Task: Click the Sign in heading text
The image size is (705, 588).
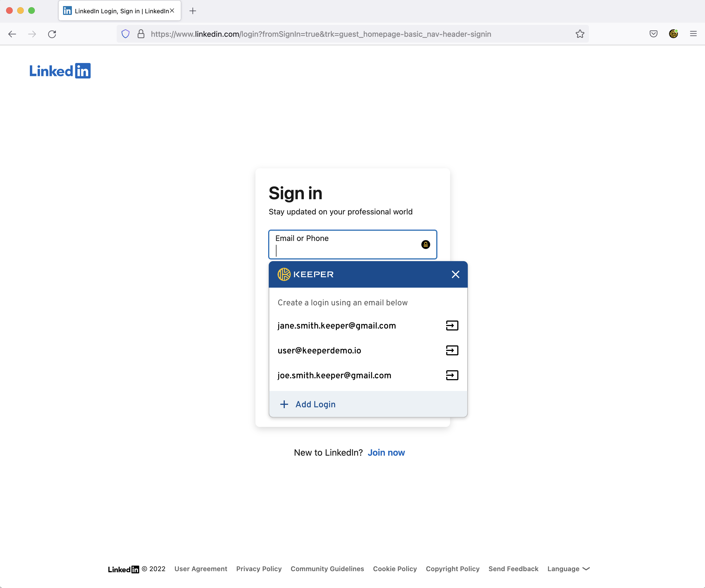Action: (296, 193)
